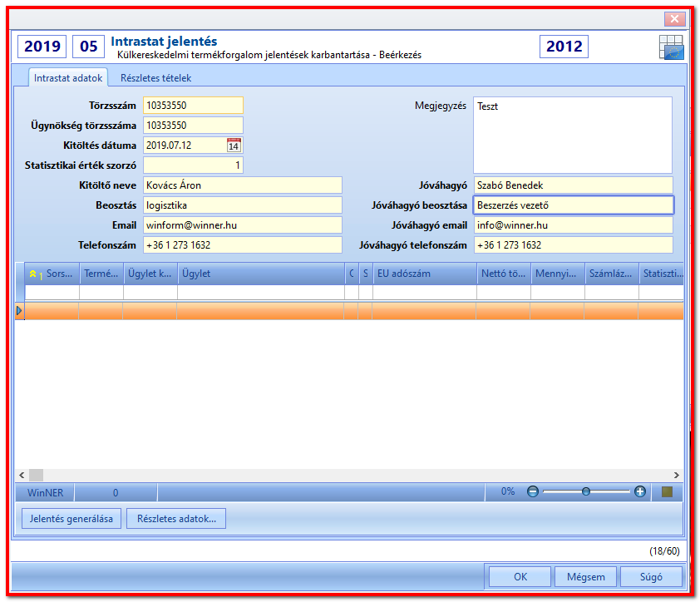Open the calendar picker for Kitöltés dátuma
Viewport: 700px width, 602px height.
click(x=234, y=146)
